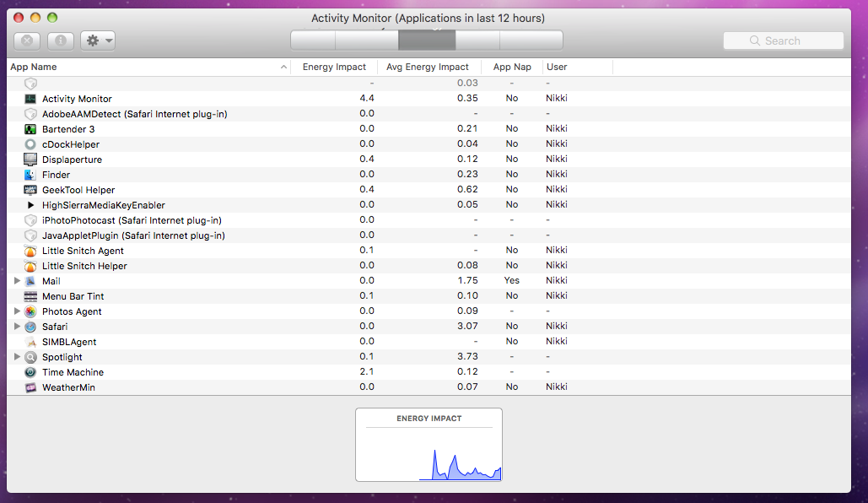Viewport: 868px width, 503px height.
Task: Click the Bartender 3 app icon
Action: click(30, 129)
